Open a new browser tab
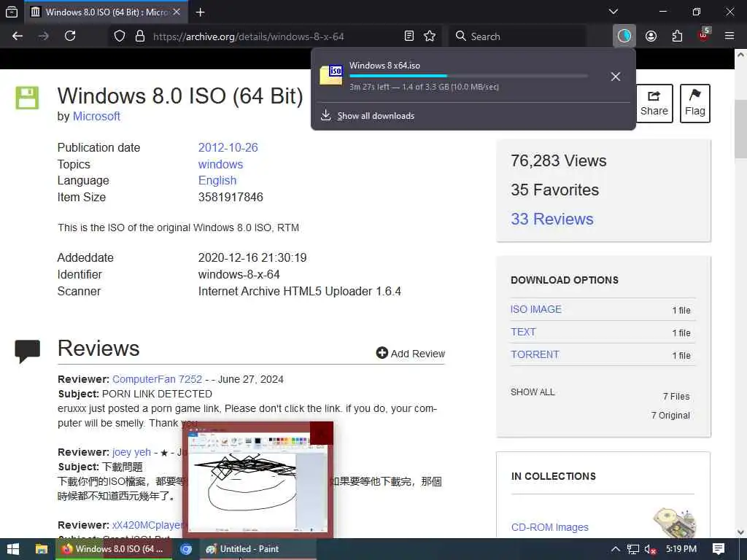This screenshot has width=747, height=560. (x=200, y=12)
